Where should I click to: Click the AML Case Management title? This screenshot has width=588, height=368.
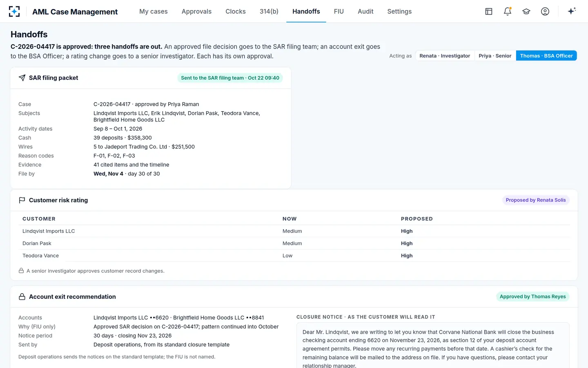coord(75,11)
